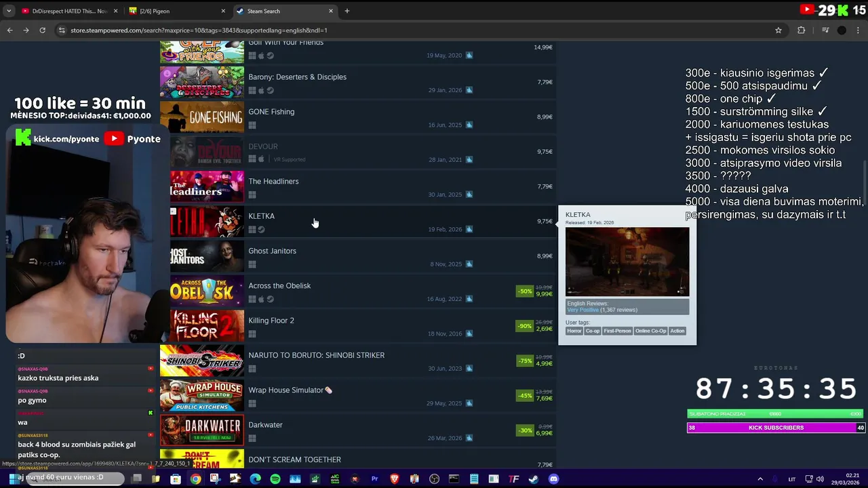This screenshot has height=488, width=868.
Task: Click the Co-op tag in KLETKA popup
Action: [x=593, y=331]
